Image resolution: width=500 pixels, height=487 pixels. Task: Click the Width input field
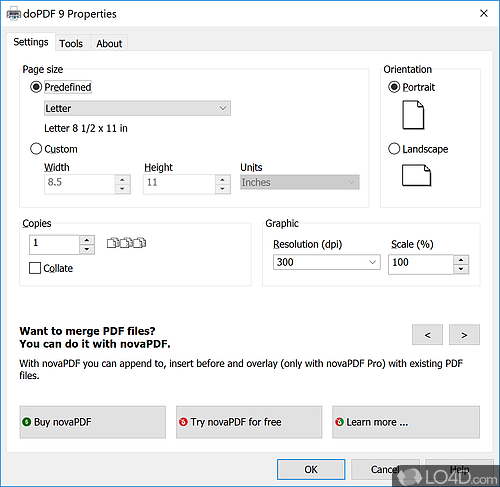click(x=80, y=184)
